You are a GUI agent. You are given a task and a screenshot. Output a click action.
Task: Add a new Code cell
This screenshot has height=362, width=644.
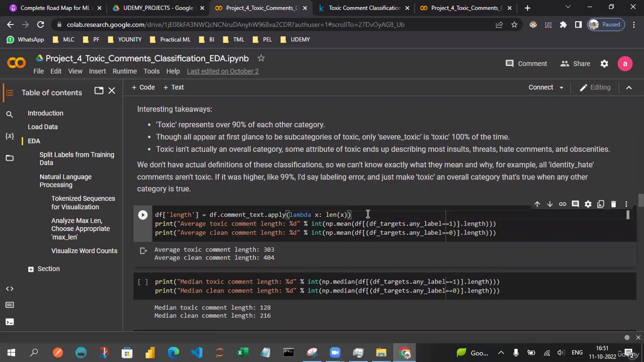point(143,87)
